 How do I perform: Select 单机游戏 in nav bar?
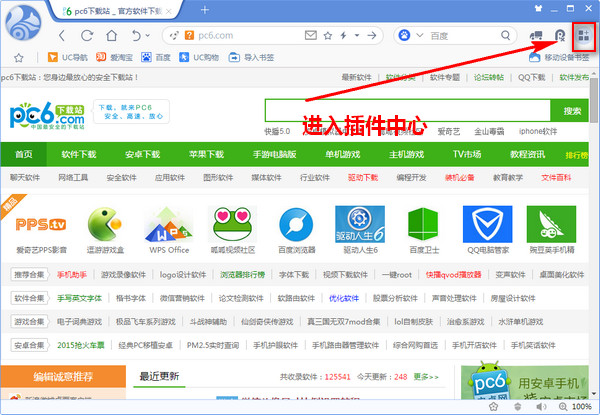coord(342,154)
